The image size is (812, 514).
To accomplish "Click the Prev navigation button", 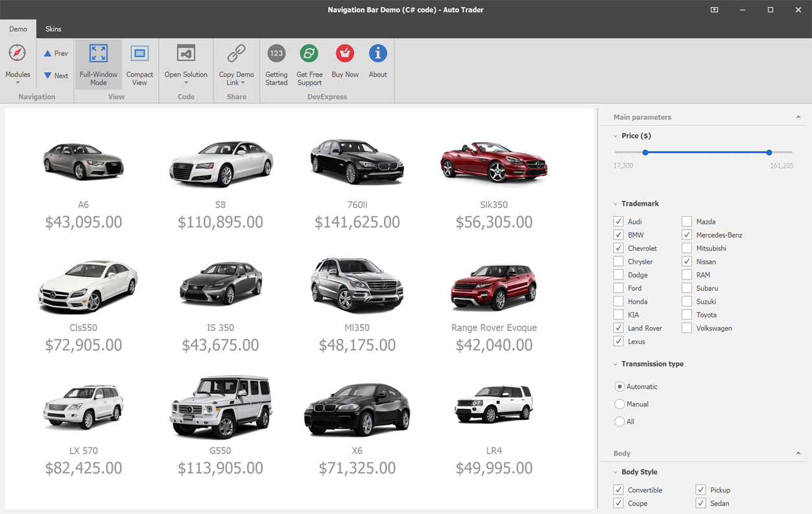I will pyautogui.click(x=55, y=53).
